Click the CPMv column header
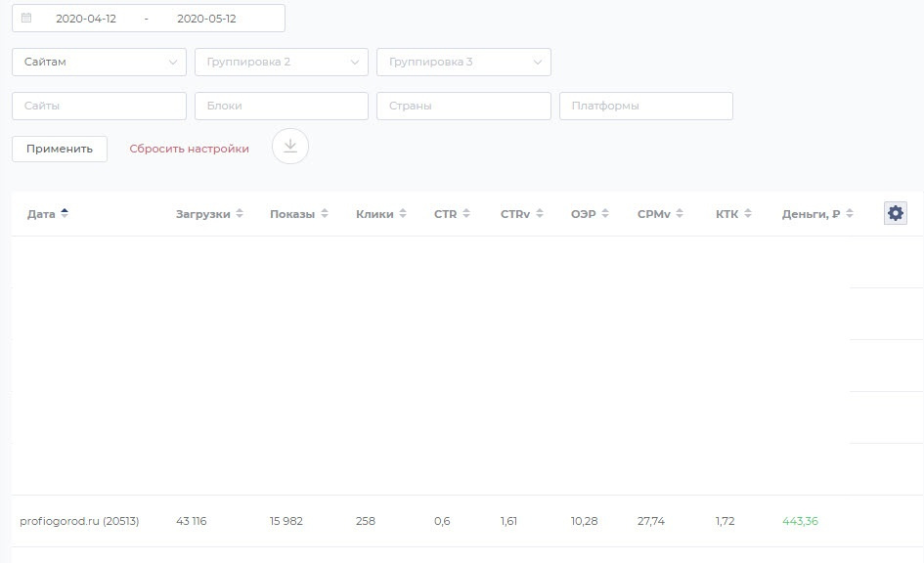Viewport: 924px width, 563px height. click(x=653, y=214)
